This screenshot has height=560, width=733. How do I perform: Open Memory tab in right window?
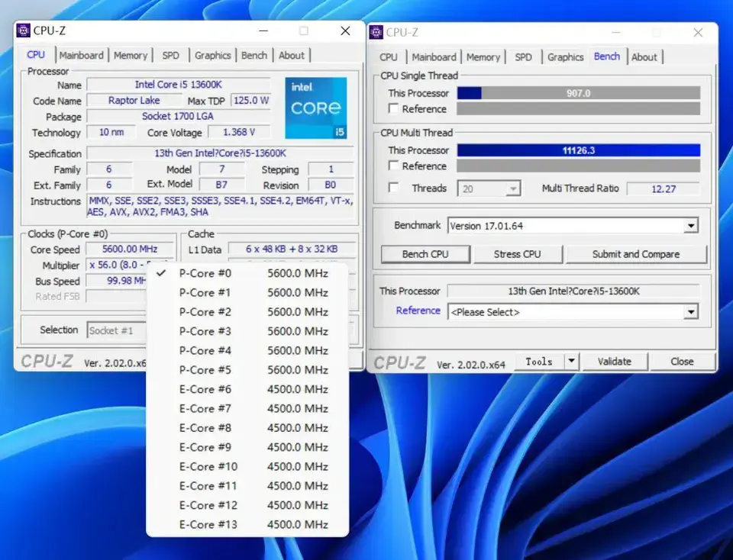483,57
